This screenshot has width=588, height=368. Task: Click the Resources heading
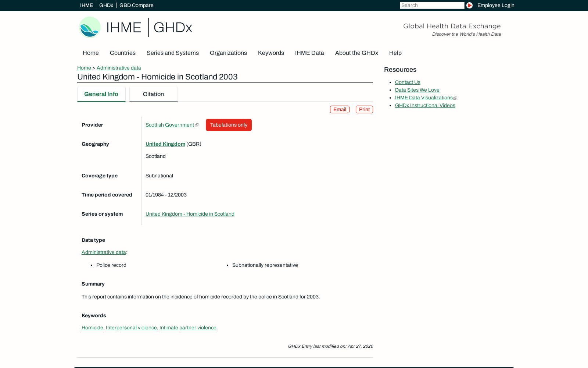(x=400, y=70)
